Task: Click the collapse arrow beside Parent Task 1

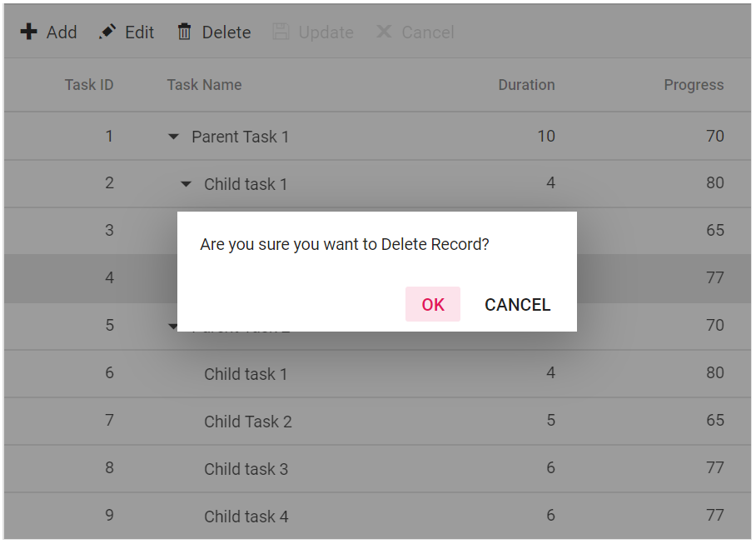Action: tap(172, 137)
